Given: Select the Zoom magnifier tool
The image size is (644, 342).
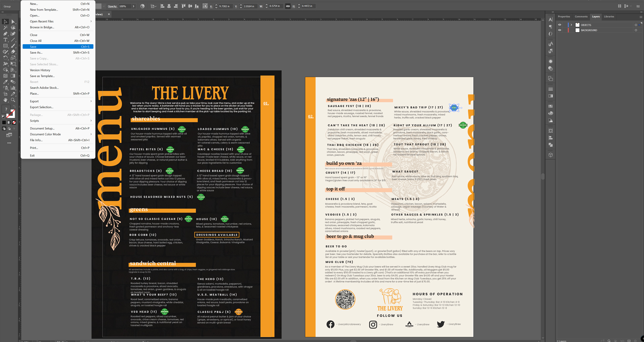Looking at the screenshot, I should pyautogui.click(x=13, y=100).
